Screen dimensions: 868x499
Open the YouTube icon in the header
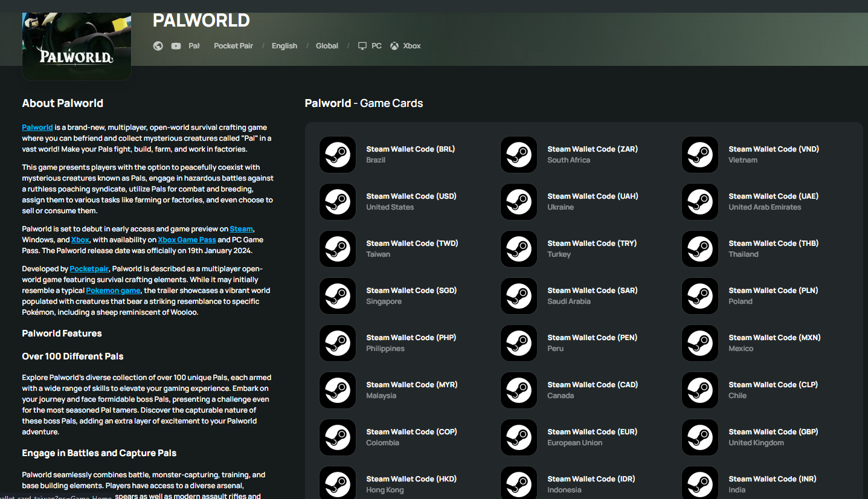click(x=176, y=46)
